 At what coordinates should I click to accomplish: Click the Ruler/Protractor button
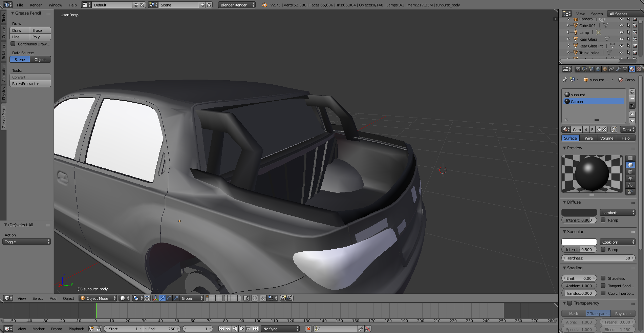[30, 84]
